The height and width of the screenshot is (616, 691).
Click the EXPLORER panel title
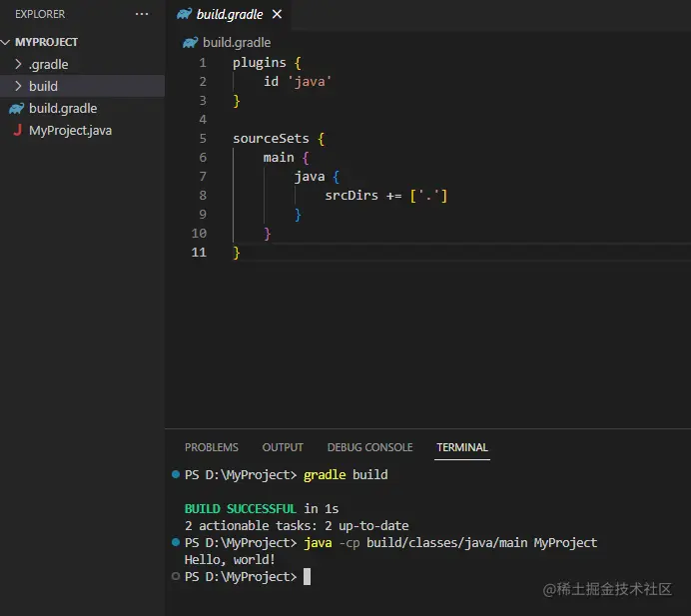click(x=40, y=14)
